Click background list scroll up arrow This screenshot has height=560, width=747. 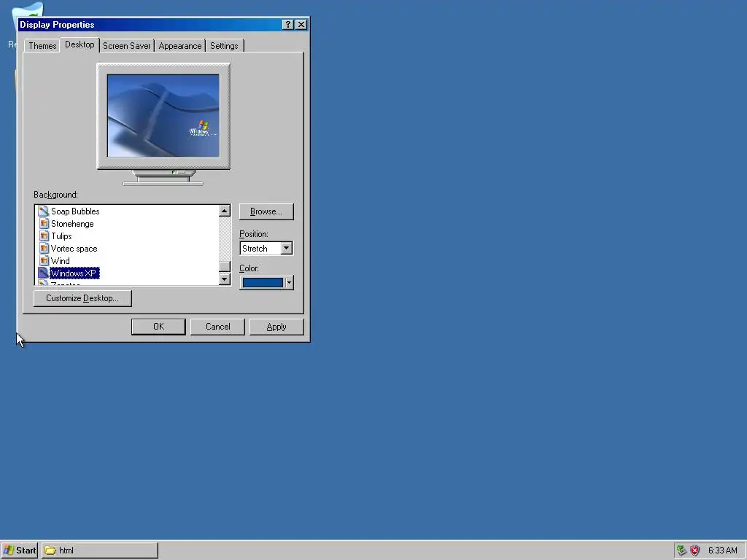[225, 211]
